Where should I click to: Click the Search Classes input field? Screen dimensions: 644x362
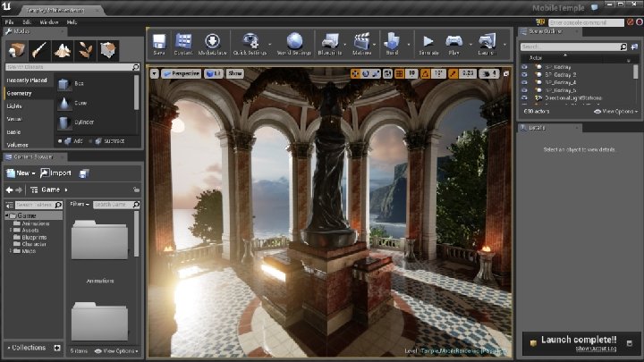72,67
